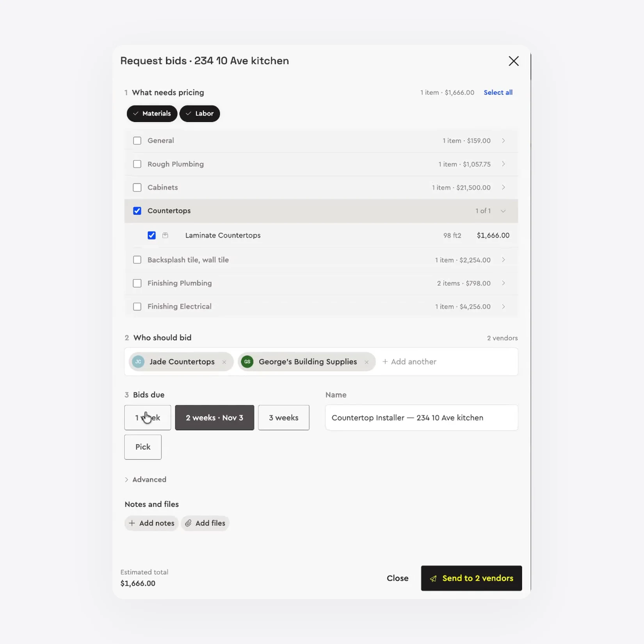This screenshot has width=644, height=644.
Task: Choose the 2 weeks · Nov 3 option
Action: [x=214, y=418]
